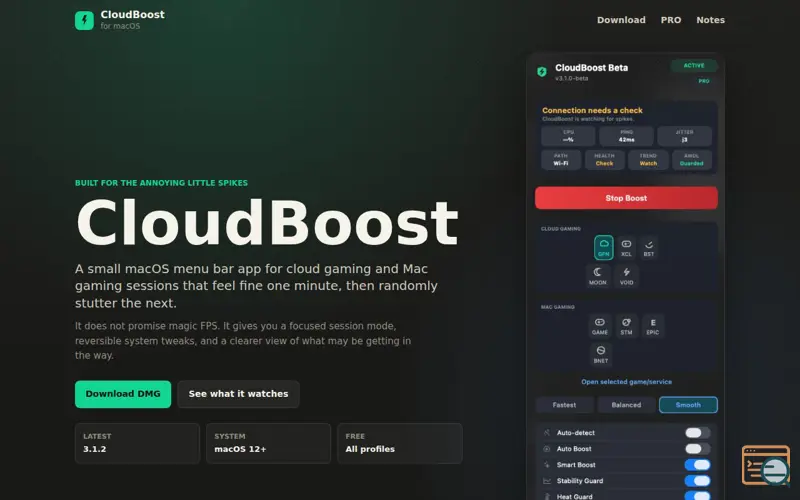Open the Download nav link
The height and width of the screenshot is (500, 800).
pos(621,20)
